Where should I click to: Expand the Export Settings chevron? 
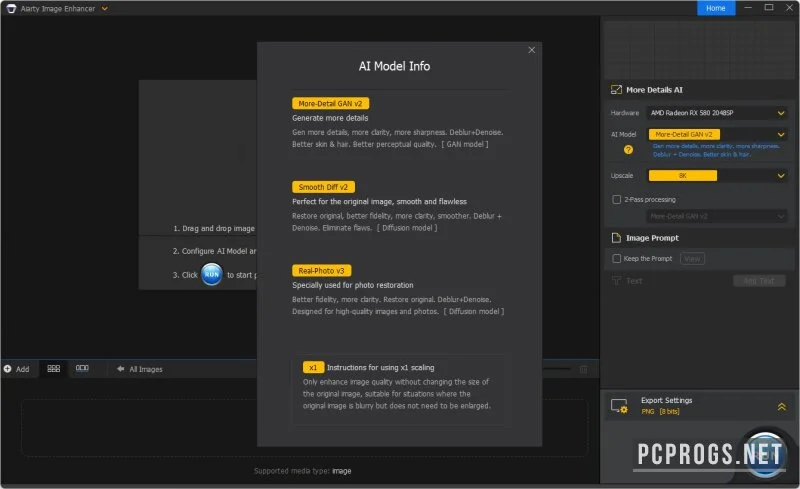pos(781,406)
